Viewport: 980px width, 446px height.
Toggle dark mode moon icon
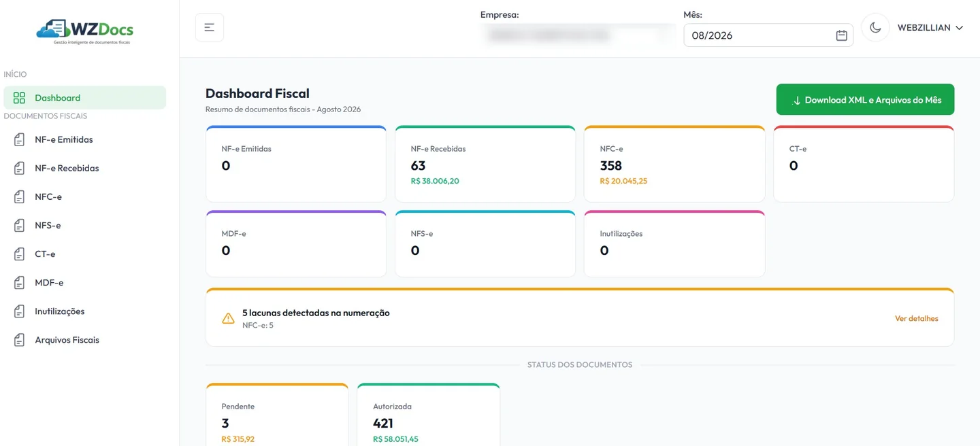click(875, 27)
